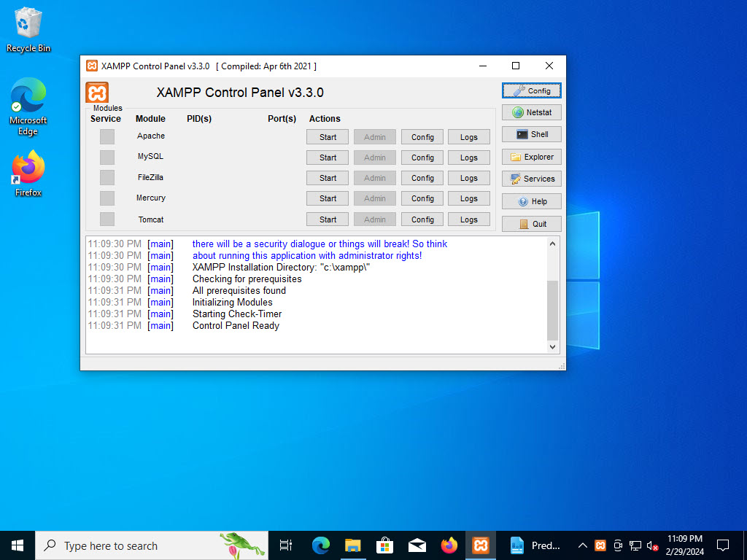Click the XAMPP system tray icon
747x560 pixels.
pos(600,545)
